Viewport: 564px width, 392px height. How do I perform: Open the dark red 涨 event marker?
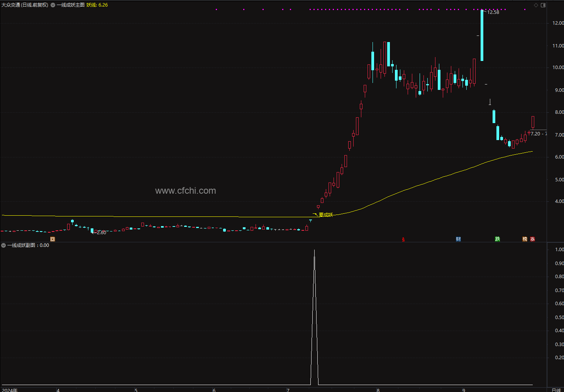532,239
